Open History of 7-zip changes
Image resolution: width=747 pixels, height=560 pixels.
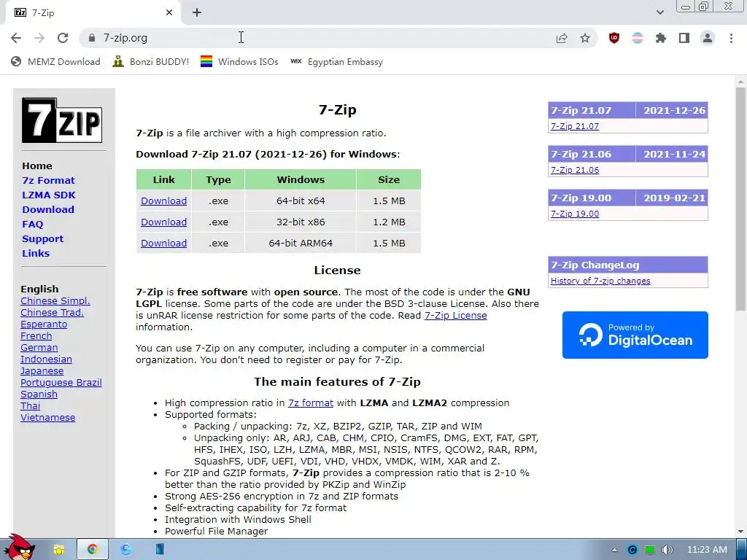pyautogui.click(x=600, y=281)
